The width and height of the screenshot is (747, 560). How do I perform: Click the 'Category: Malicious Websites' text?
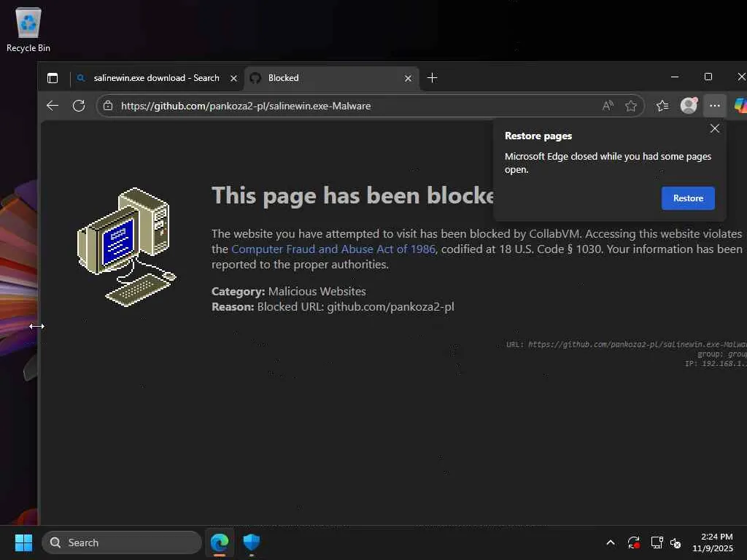click(289, 292)
